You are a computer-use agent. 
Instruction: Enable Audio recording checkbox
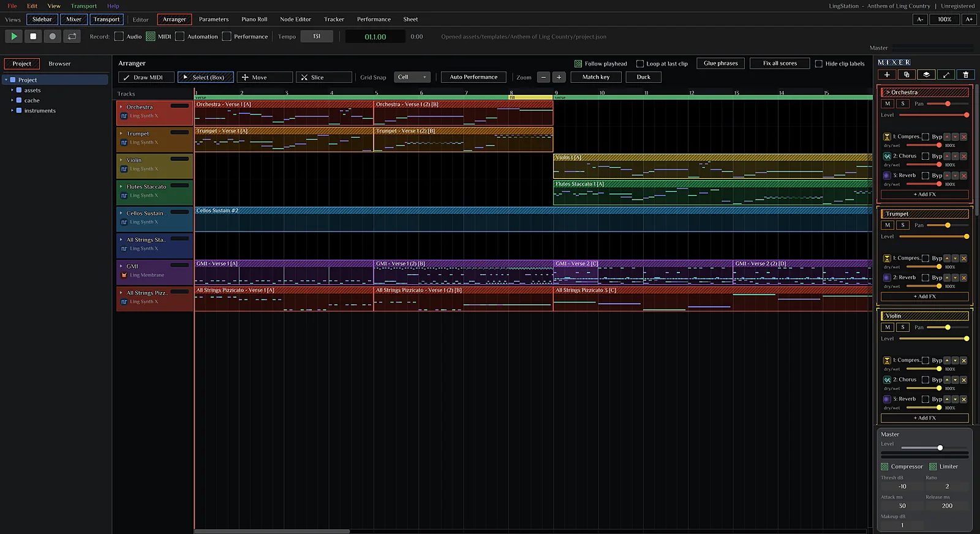coord(119,36)
